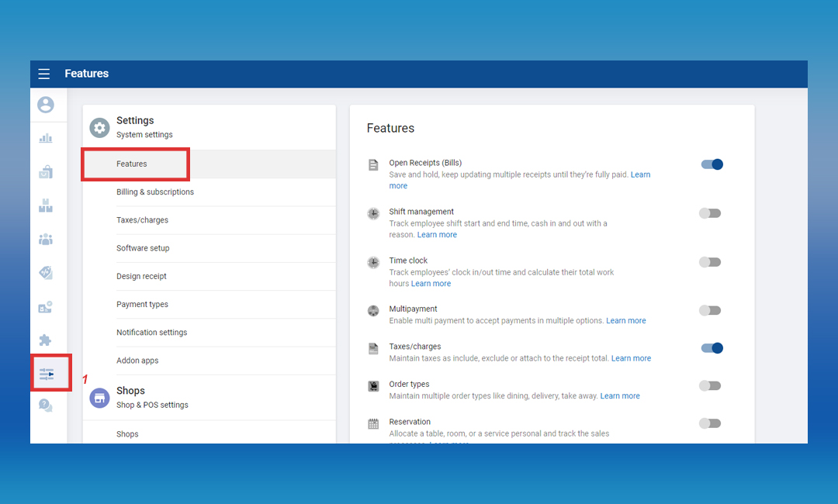Open the puzzle piece add-ons icon
The image size is (838, 504).
click(x=46, y=340)
